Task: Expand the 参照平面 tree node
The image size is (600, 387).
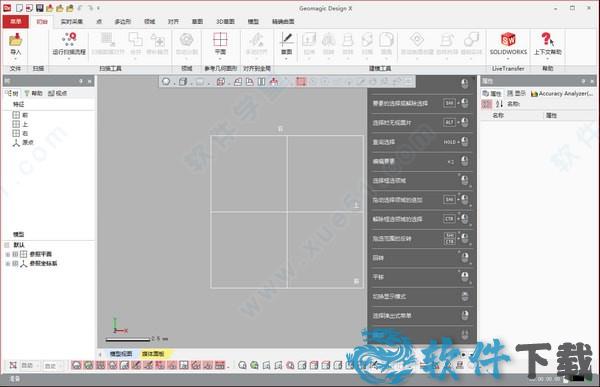Action: [7, 254]
